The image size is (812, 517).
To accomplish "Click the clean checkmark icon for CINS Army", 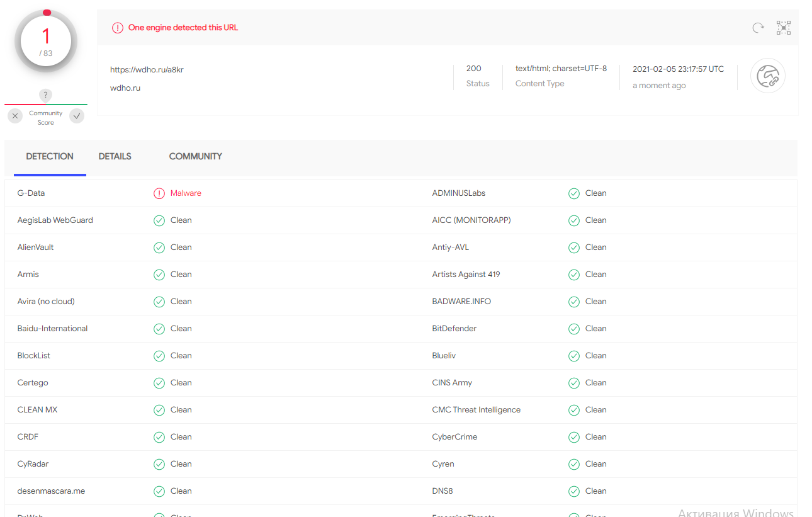I will point(574,383).
